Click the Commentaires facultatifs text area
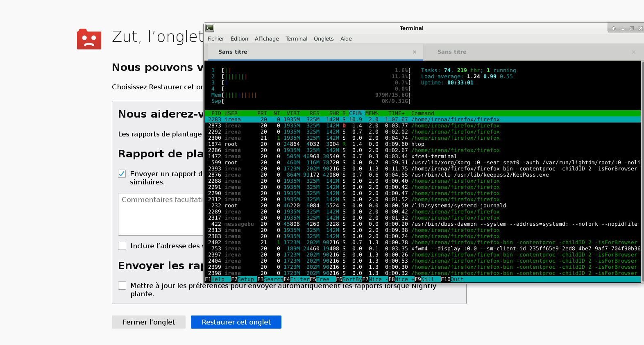Image resolution: width=644 pixels, height=345 pixels. pyautogui.click(x=161, y=214)
